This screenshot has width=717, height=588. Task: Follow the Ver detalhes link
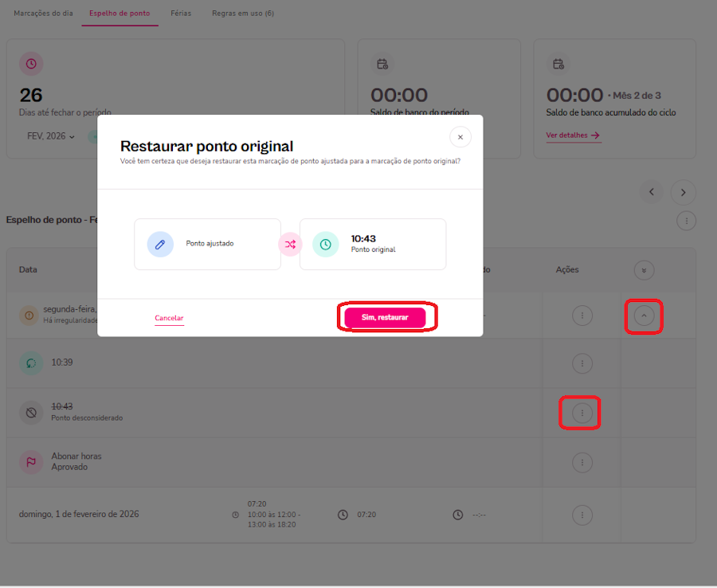coord(573,135)
